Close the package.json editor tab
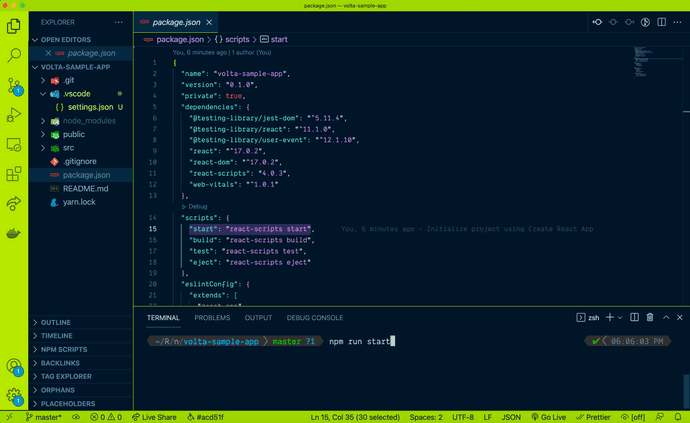The width and height of the screenshot is (690, 423). [x=209, y=22]
